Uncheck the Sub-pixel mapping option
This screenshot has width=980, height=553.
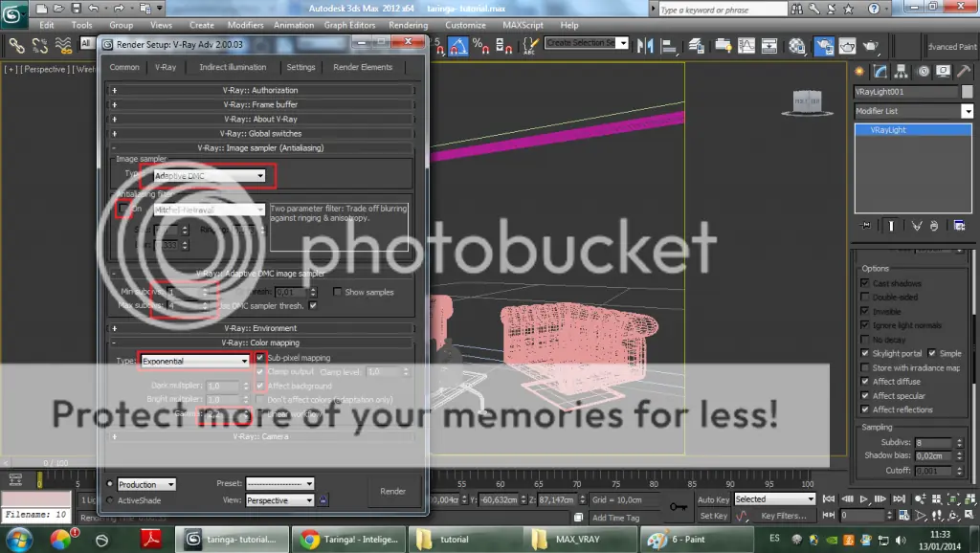[x=260, y=357]
